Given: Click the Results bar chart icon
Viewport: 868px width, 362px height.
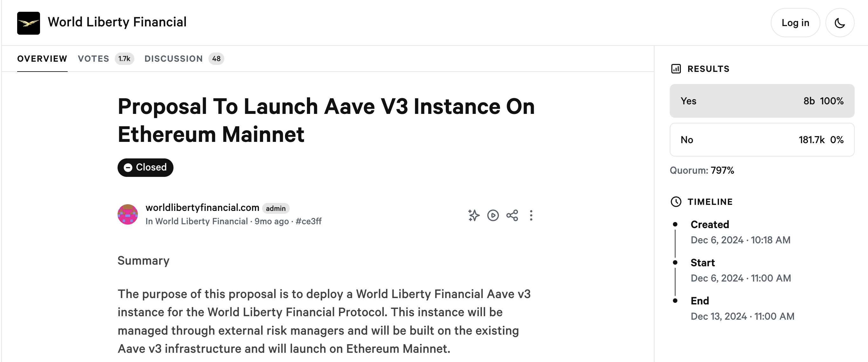Looking at the screenshot, I should [676, 69].
